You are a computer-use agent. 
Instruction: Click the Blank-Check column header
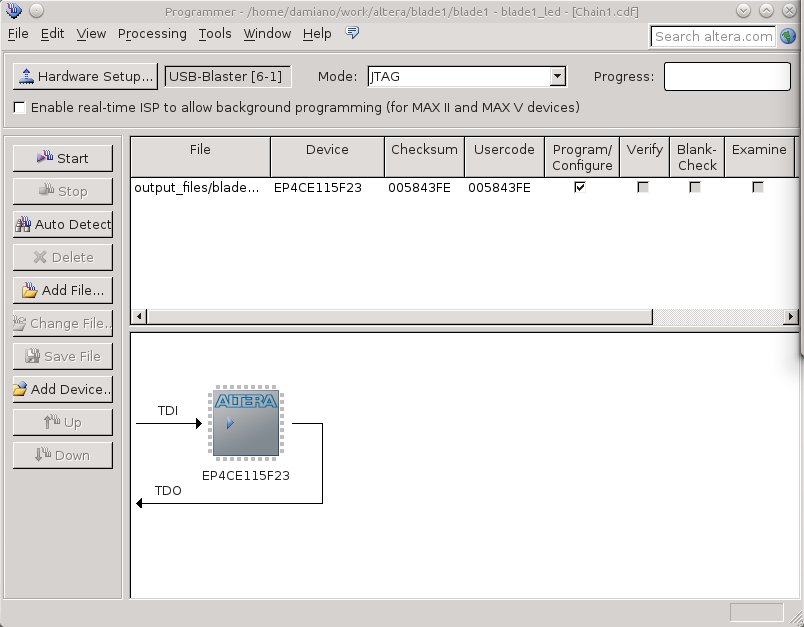(697, 157)
